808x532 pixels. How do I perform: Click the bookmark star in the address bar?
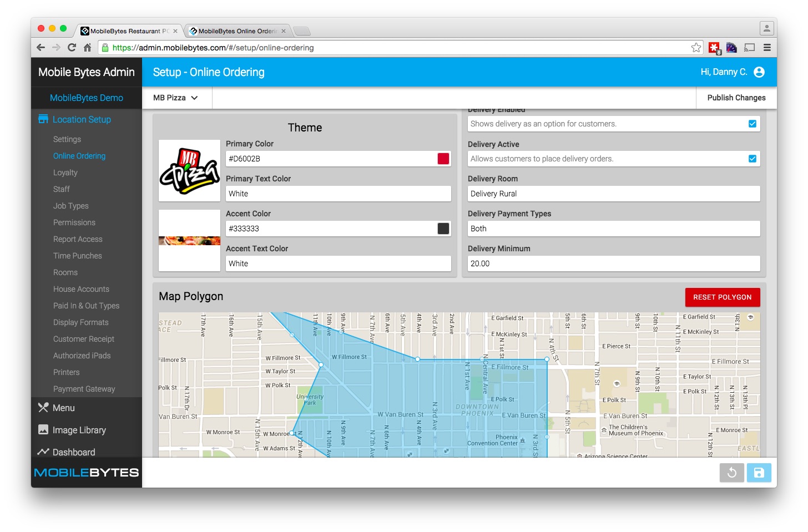click(x=696, y=47)
